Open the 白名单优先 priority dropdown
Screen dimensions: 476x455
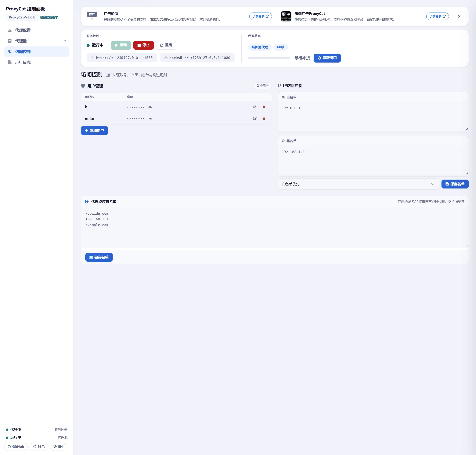click(358, 184)
